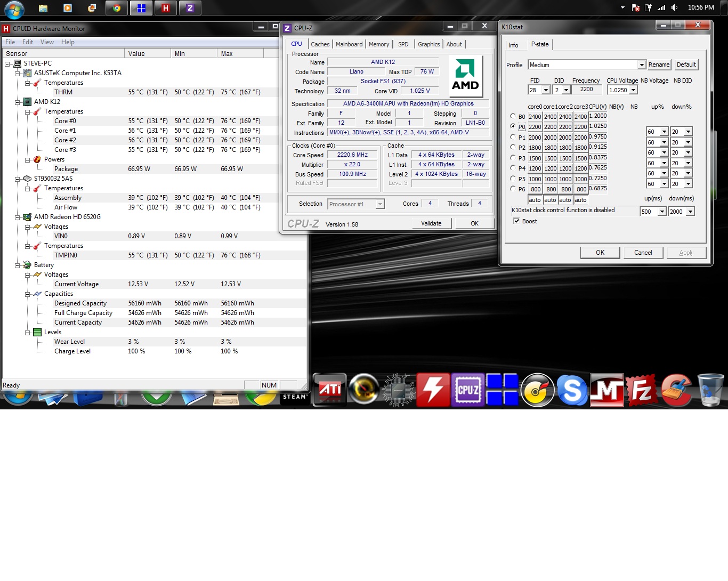The height and width of the screenshot is (581, 728).
Task: Select the P1 state radio button
Action: [513, 136]
